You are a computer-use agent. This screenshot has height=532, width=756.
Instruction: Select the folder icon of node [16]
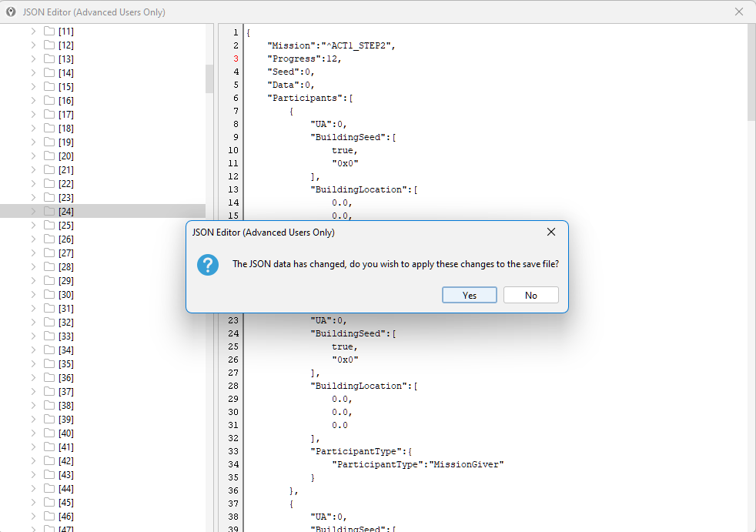tap(49, 100)
